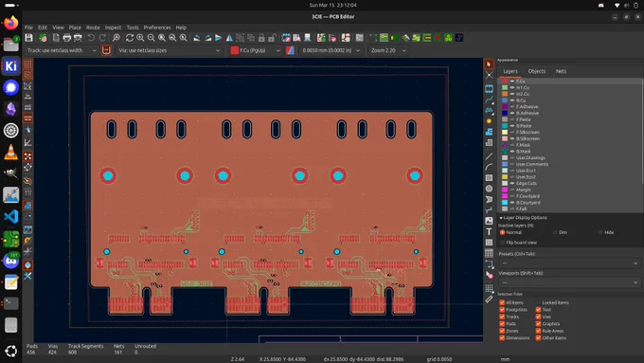This screenshot has height=363, width=644.
Task: Select the Draw arc tool
Action: pyautogui.click(x=489, y=167)
